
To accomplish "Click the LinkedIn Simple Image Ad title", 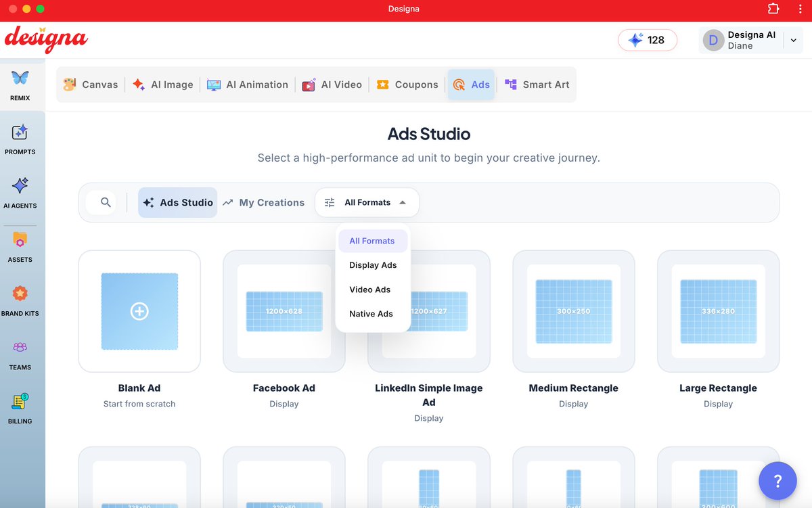I will [x=429, y=395].
